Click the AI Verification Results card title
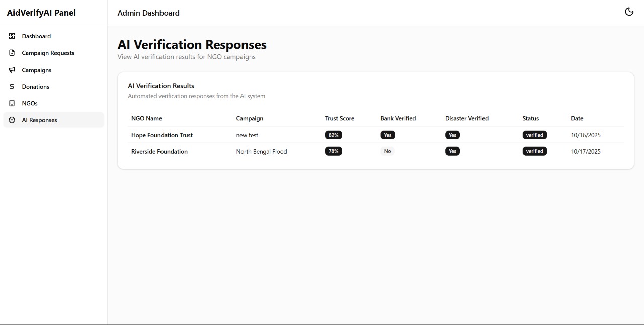 [161, 86]
